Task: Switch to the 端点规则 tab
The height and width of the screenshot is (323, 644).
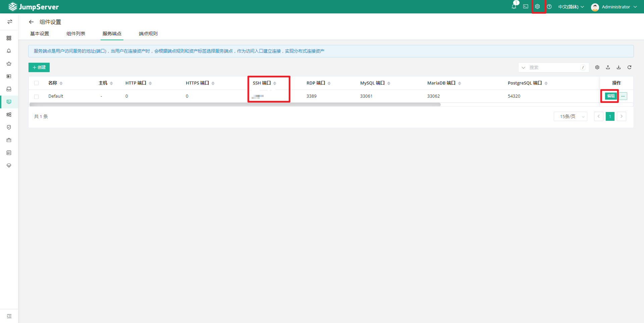Action: coord(148,34)
